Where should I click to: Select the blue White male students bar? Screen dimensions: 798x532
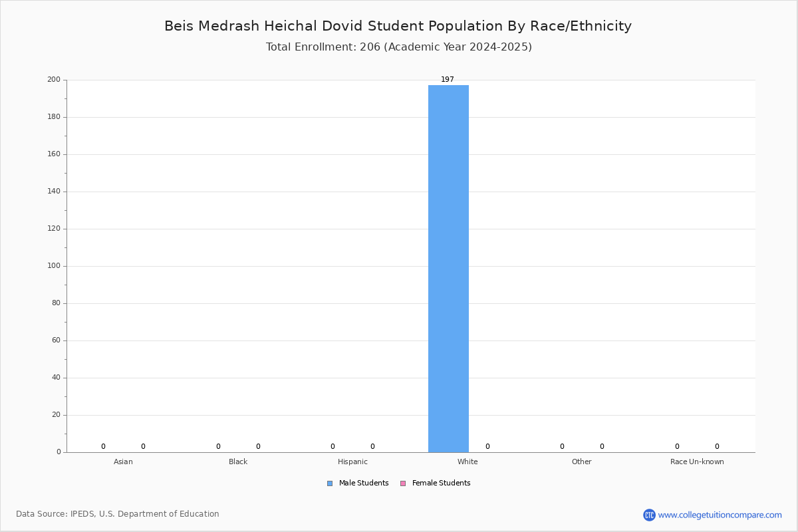coord(448,269)
